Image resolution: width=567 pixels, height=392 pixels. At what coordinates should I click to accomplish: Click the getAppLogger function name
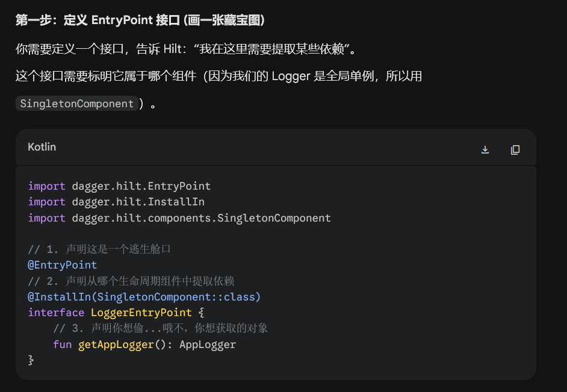click(x=116, y=344)
